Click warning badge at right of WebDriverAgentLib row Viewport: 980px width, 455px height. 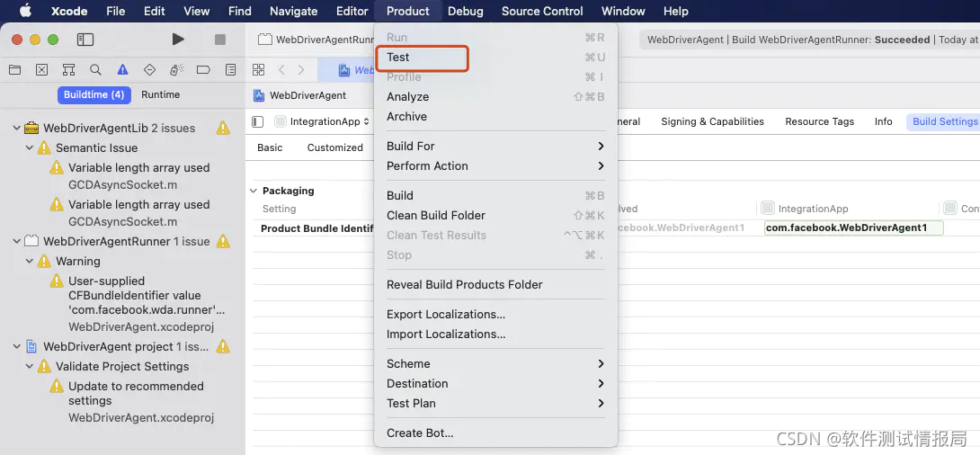[x=223, y=128]
